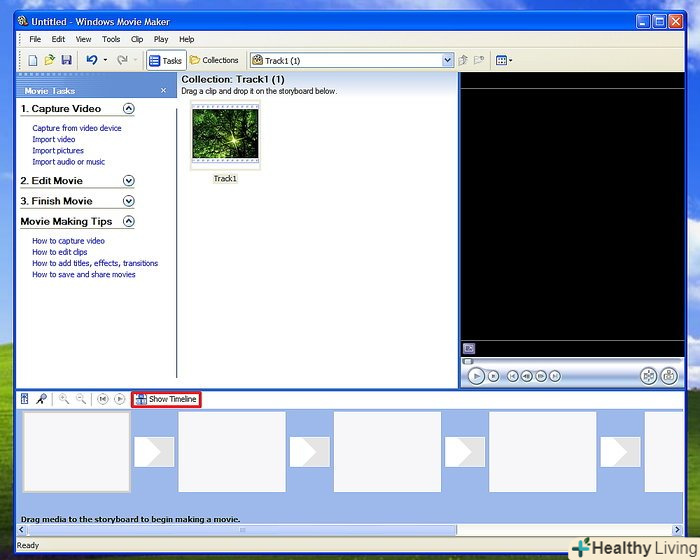Expand the Finish Movie section
The height and width of the screenshot is (560, 700).
[128, 201]
